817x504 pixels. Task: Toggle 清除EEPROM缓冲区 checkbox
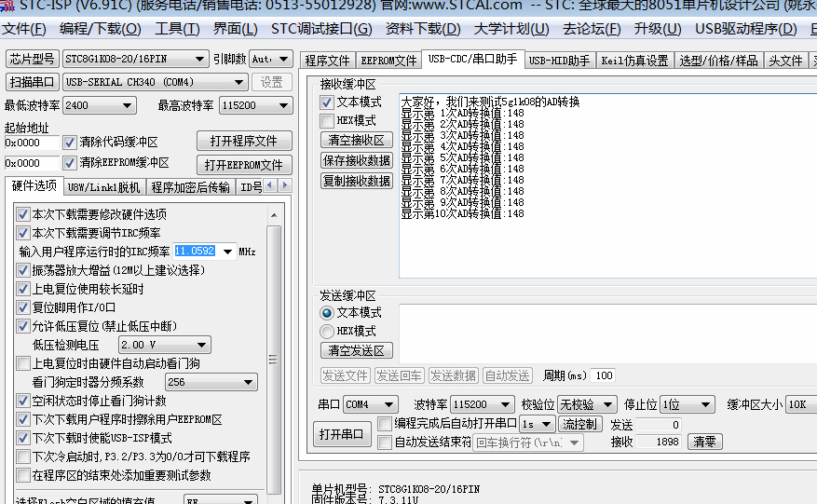click(69, 163)
